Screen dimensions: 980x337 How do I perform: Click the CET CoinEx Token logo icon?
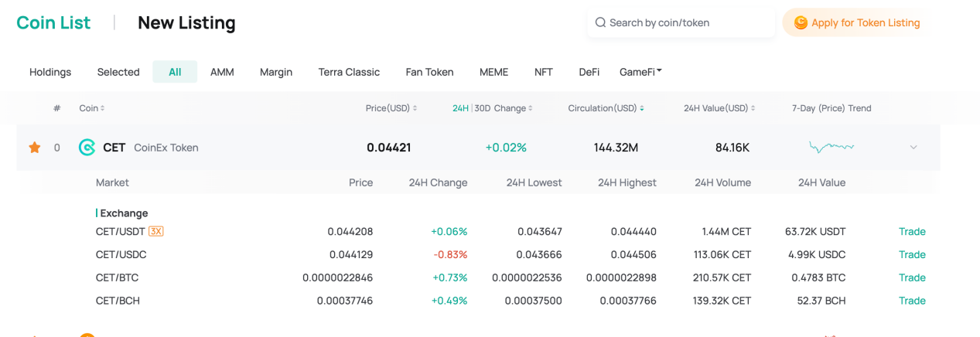[87, 147]
